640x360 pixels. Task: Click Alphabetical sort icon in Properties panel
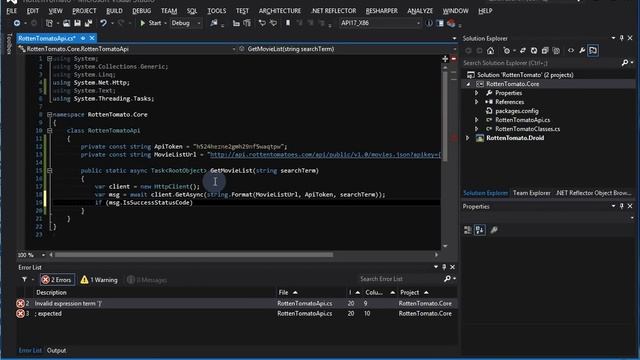[480, 230]
